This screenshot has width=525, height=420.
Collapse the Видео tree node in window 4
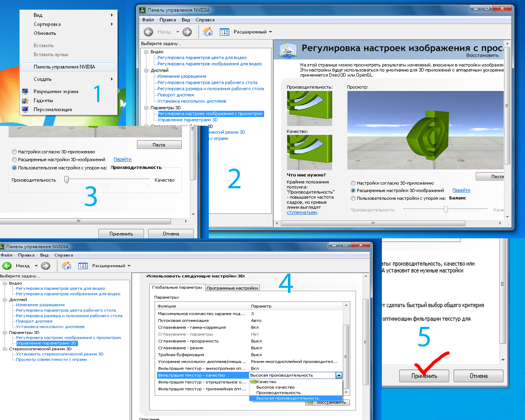pyautogui.click(x=5, y=283)
